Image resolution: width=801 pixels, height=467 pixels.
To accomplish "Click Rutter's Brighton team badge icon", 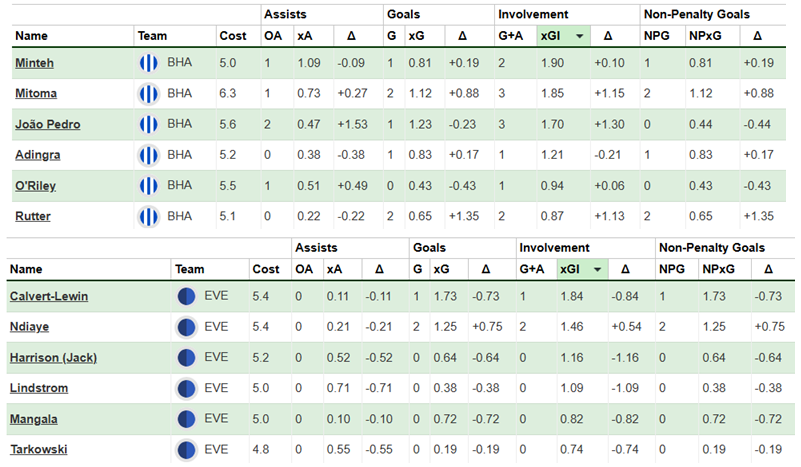I will point(149,216).
